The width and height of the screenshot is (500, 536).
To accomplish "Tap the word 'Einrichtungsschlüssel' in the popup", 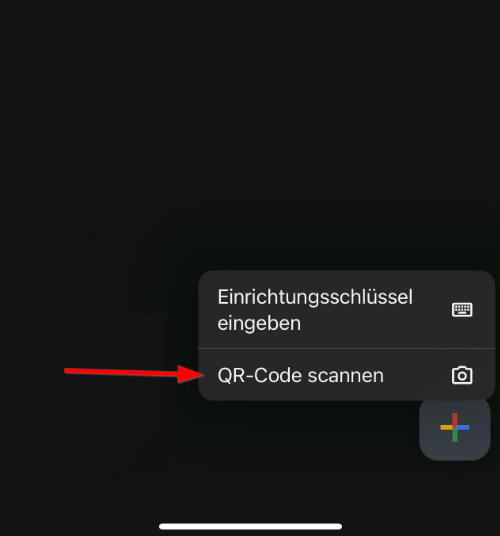I will [315, 297].
